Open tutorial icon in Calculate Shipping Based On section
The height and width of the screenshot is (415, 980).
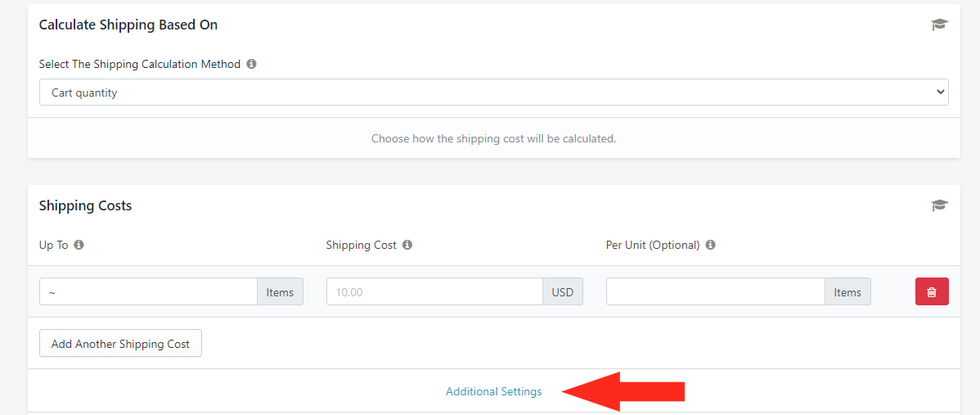click(x=939, y=25)
